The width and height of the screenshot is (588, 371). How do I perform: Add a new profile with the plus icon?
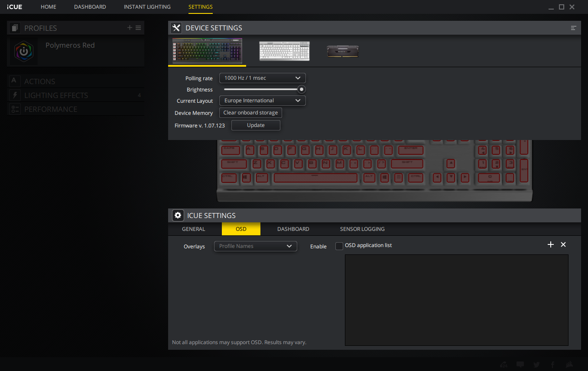[130, 28]
